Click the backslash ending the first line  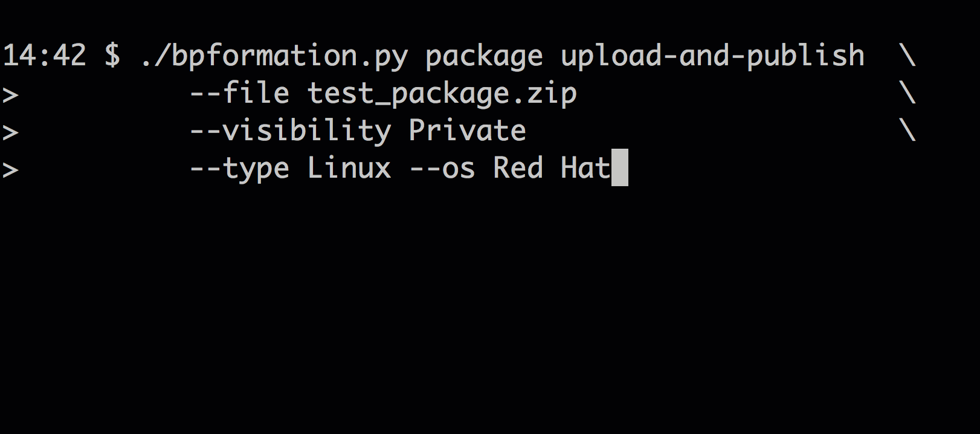click(907, 56)
